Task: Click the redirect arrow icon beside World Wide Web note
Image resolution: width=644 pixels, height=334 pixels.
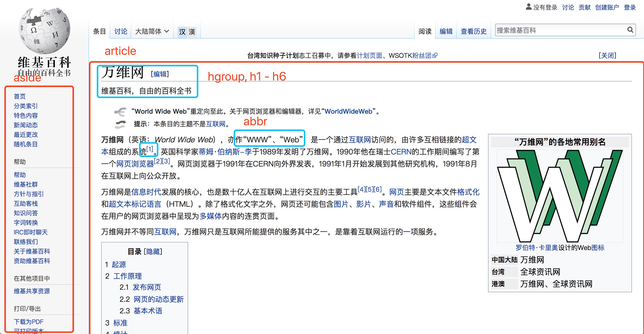Action: tap(120, 112)
